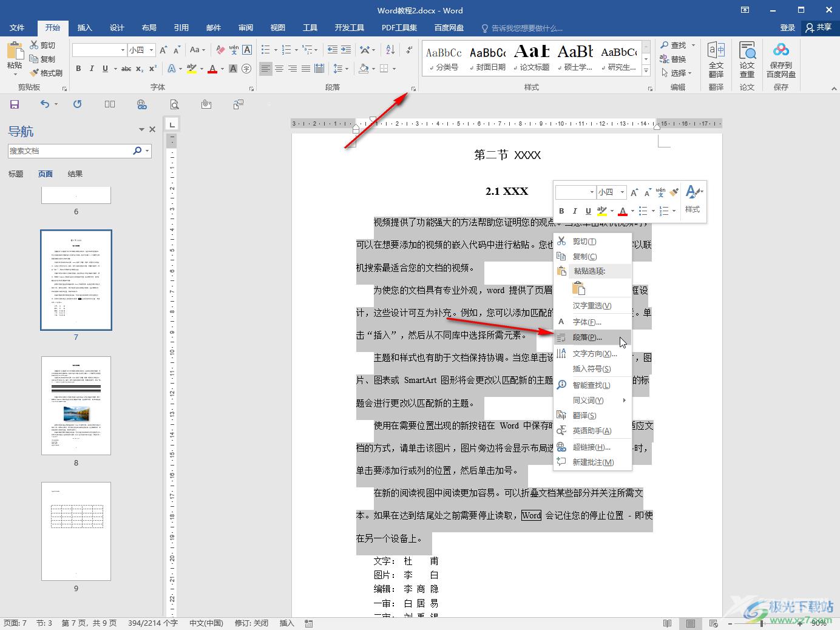Click the print preview magnifier icon

click(x=174, y=104)
